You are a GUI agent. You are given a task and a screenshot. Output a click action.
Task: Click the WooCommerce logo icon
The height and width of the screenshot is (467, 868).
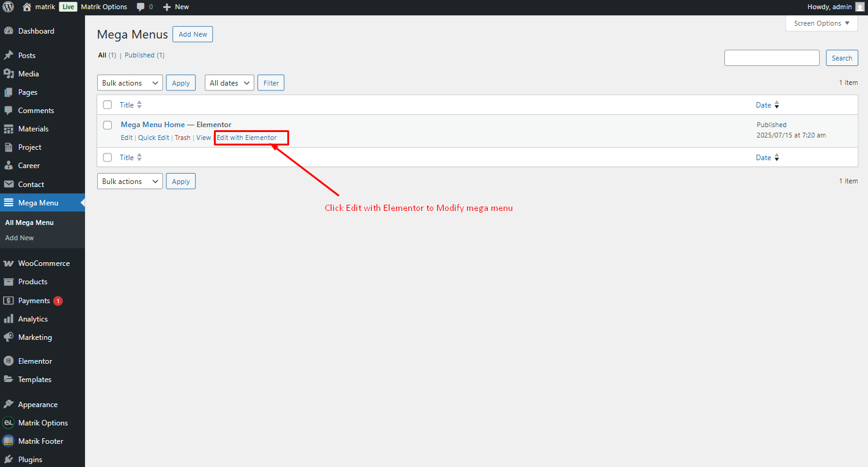click(9, 263)
